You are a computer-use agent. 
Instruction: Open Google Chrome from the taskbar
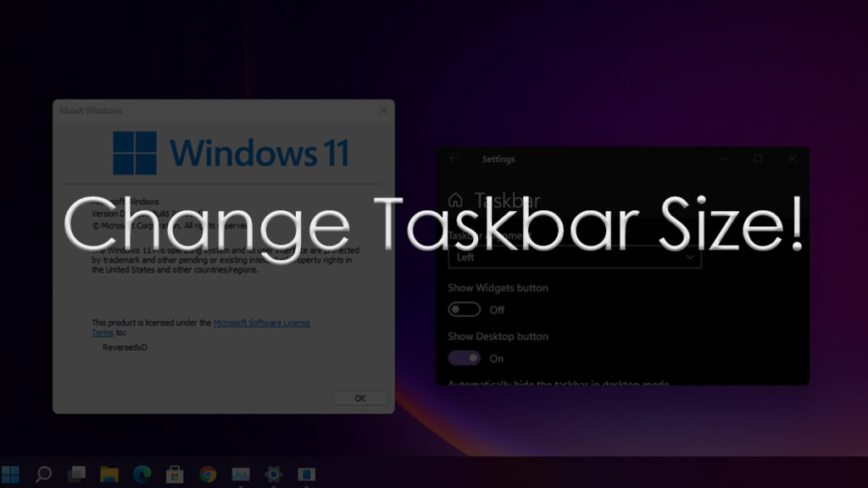[209, 474]
